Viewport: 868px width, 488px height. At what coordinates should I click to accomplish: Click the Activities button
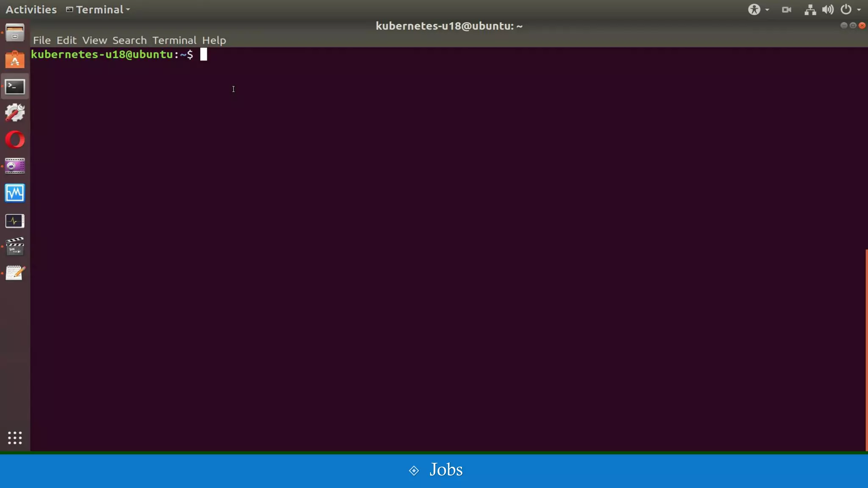click(x=31, y=9)
